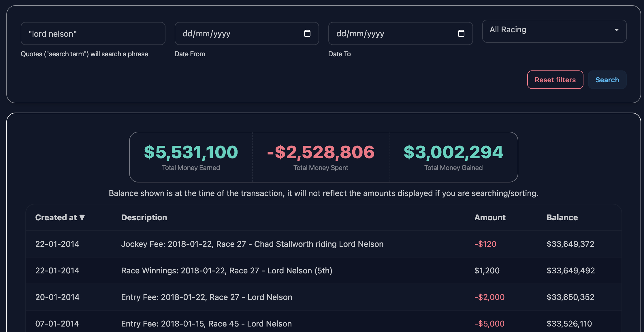Click the Total Money Earned figure
This screenshot has height=332, width=644.
191,152
